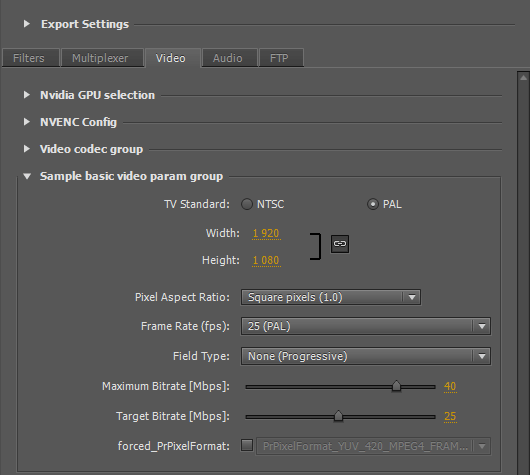Image resolution: width=530 pixels, height=475 pixels.
Task: Select the NTSC radio button
Action: pos(247,204)
